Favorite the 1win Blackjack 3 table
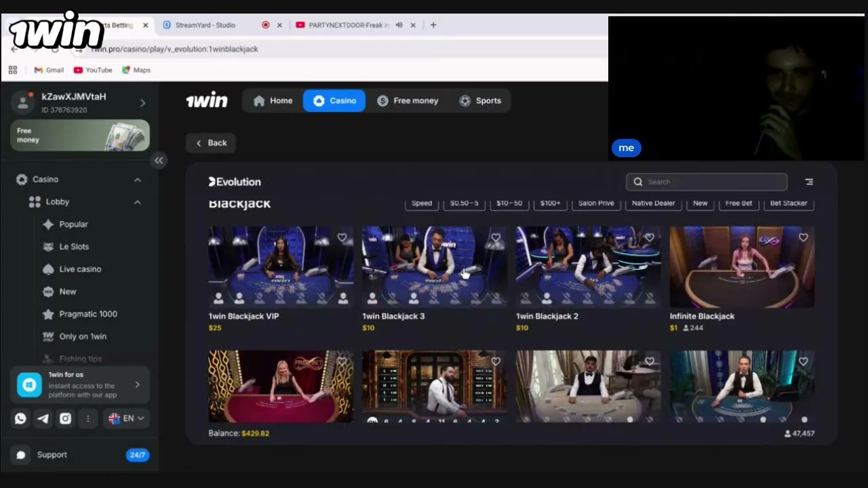Image resolution: width=868 pixels, height=488 pixels. (496, 238)
